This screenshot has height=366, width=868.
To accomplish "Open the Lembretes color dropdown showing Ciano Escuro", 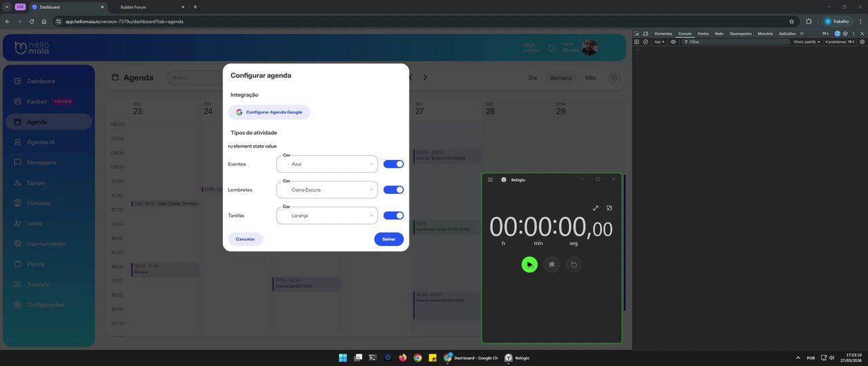I will (x=327, y=190).
